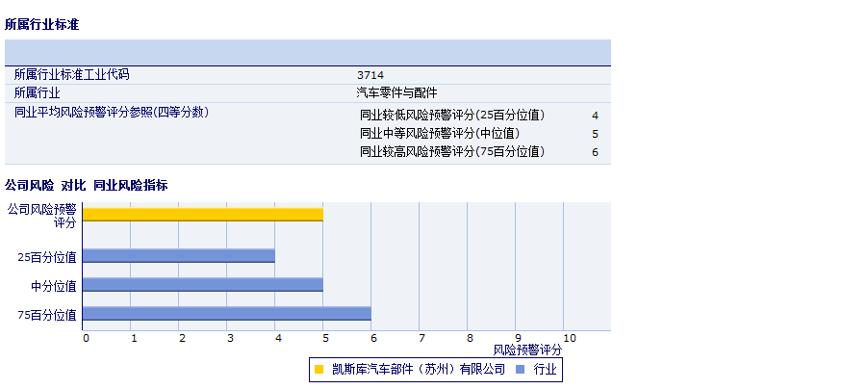868x389 pixels.
Task: Click the blue 中分位值 bar in chart
Action: [202, 285]
